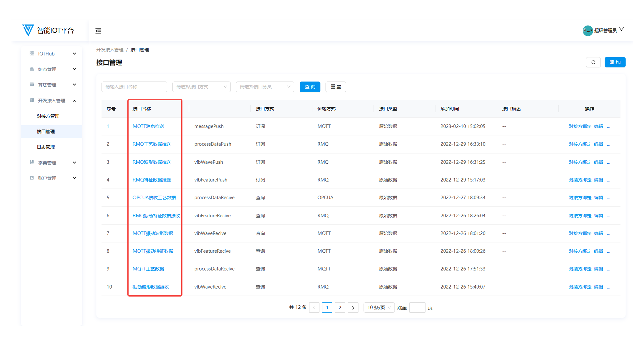Click the refresh icon button
The height and width of the screenshot is (362, 644).
[593, 62]
